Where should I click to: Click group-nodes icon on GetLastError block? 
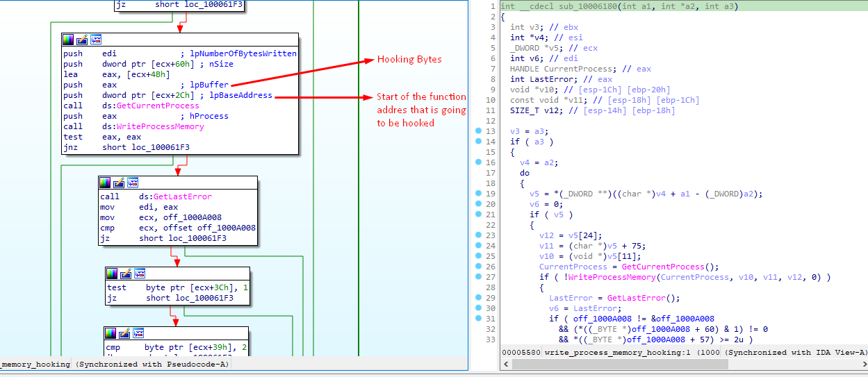[x=133, y=183]
